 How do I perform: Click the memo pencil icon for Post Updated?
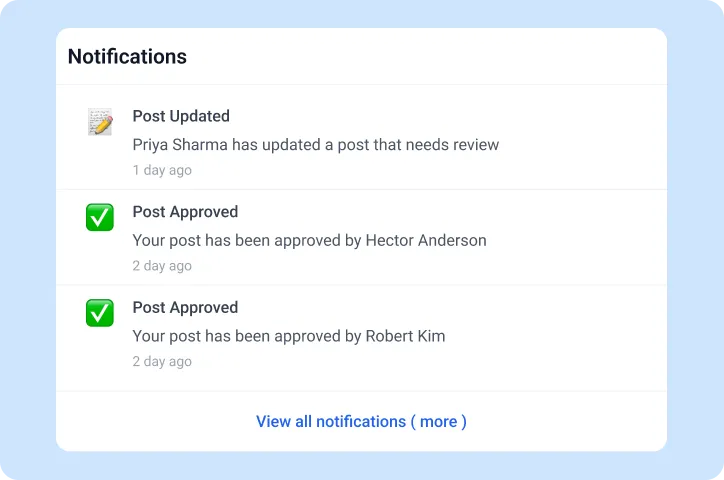[99, 122]
